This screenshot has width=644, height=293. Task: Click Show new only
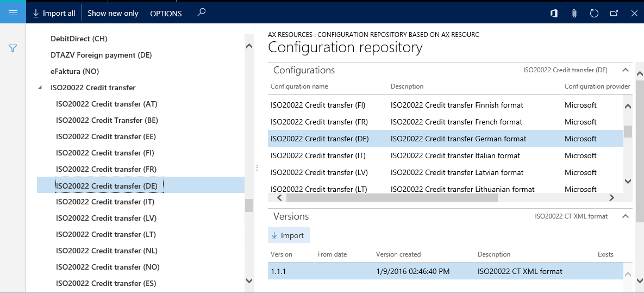click(x=113, y=13)
